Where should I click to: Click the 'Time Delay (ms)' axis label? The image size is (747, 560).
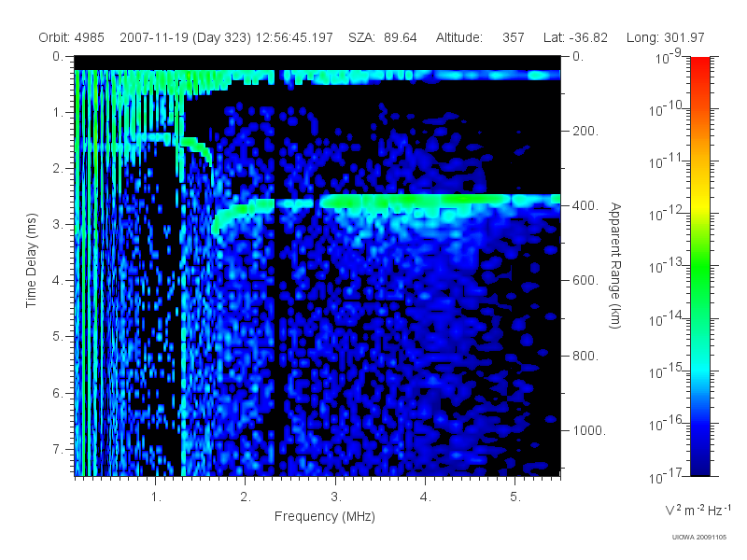coord(31,260)
